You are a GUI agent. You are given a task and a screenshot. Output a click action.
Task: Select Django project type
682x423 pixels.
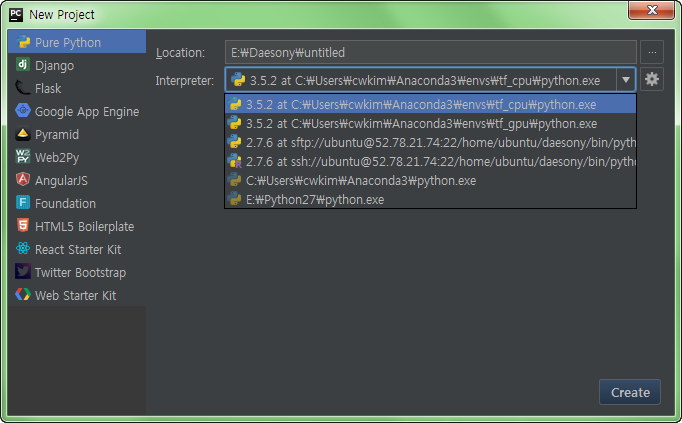(x=77, y=65)
